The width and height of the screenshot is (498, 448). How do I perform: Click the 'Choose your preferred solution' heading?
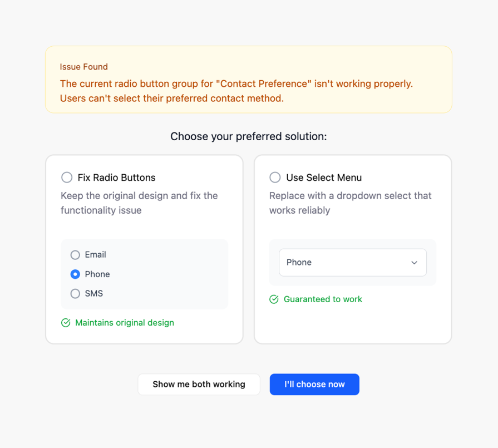(249, 136)
